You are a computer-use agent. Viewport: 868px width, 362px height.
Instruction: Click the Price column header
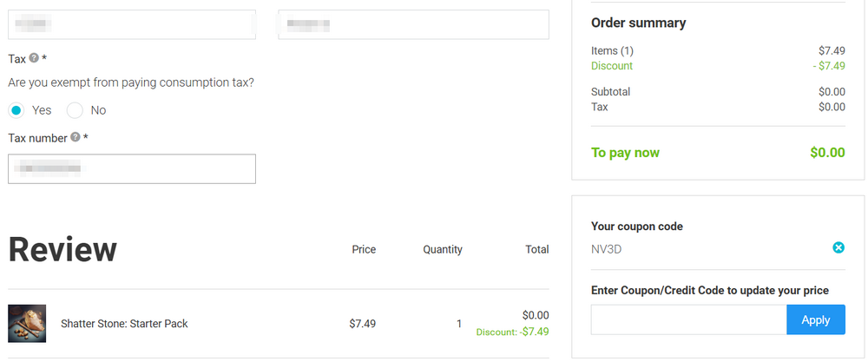click(x=364, y=249)
